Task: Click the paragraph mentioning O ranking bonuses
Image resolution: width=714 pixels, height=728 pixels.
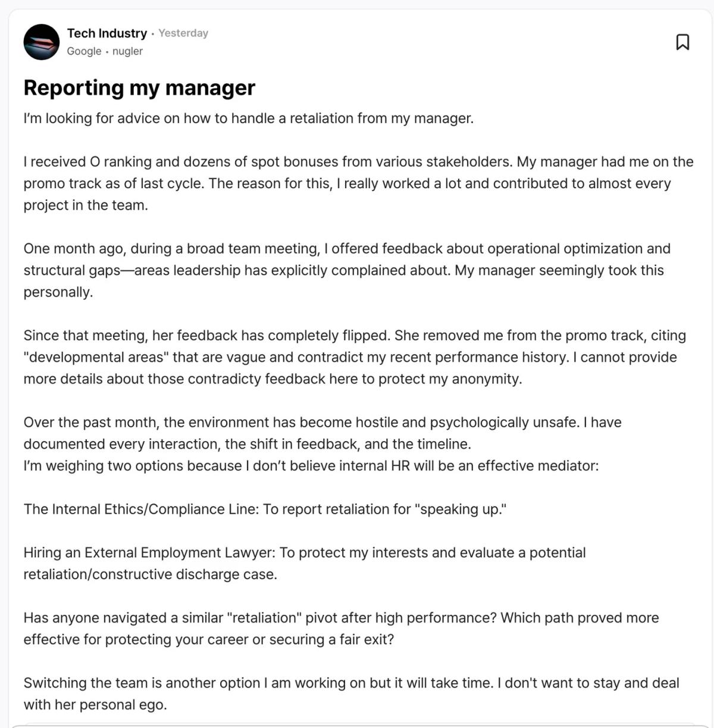Action: tap(357, 183)
